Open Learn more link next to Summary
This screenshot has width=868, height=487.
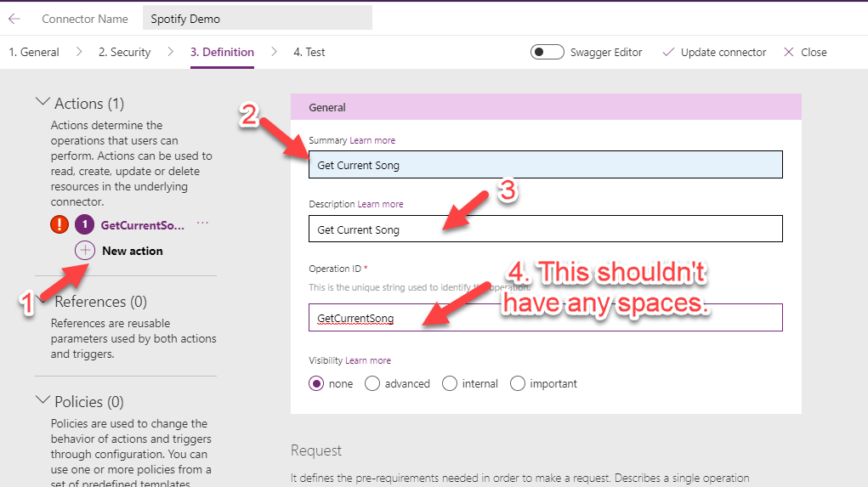point(372,140)
